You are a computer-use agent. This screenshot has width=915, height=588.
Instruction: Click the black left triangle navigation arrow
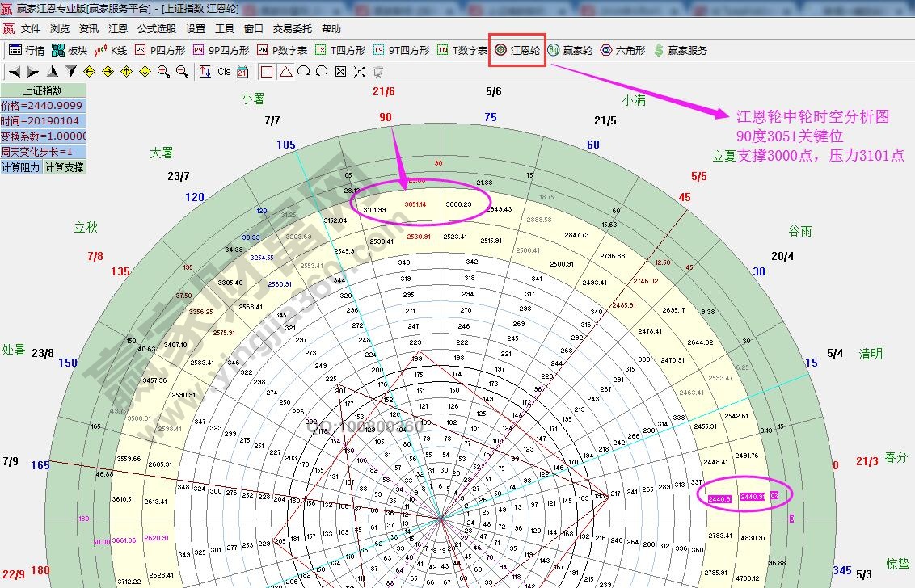point(15,72)
